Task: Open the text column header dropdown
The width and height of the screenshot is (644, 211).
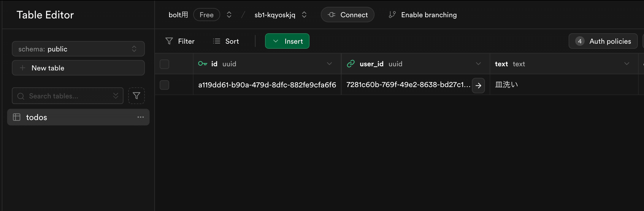Action: tap(626, 64)
